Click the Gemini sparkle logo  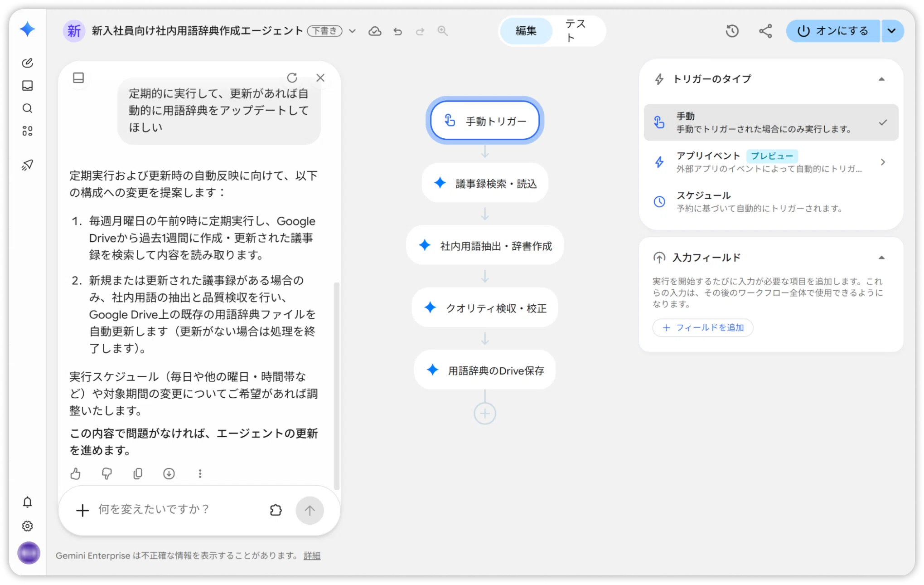click(27, 29)
